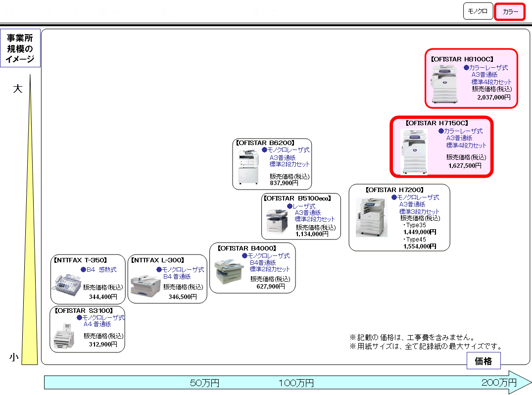Select the 【NTTFAX L-300】 title
532x395 pixels.
pos(158,260)
